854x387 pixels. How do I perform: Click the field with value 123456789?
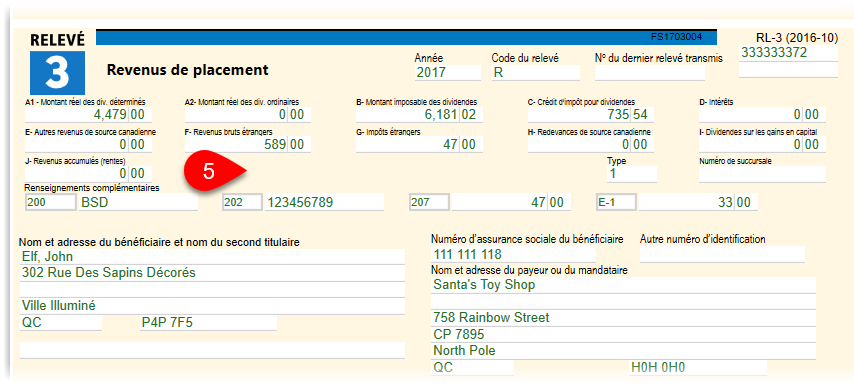pos(324,202)
